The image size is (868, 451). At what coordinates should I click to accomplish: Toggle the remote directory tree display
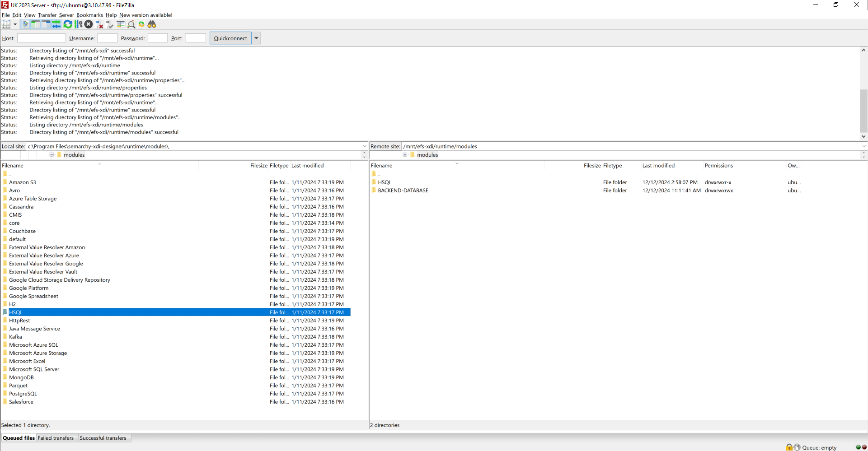point(46,24)
